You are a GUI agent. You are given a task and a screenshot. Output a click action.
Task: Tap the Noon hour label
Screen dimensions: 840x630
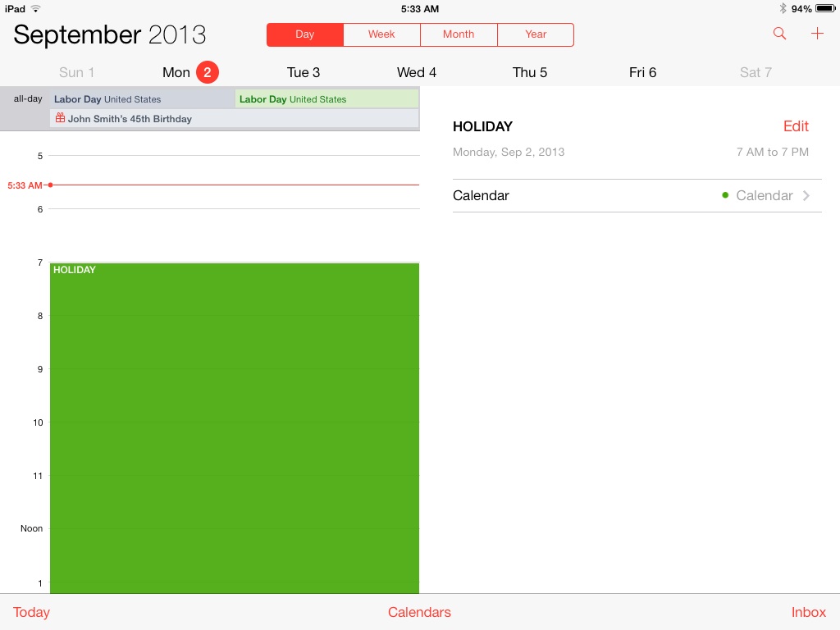(32, 528)
